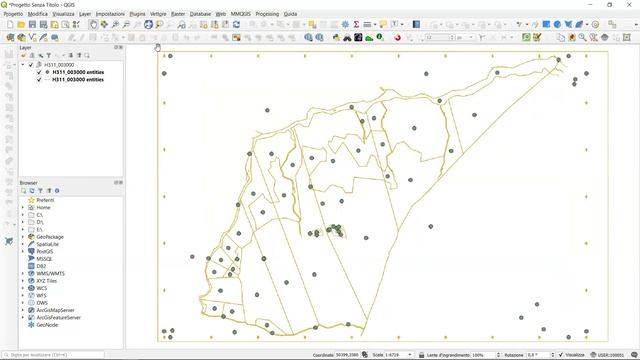
Task: Select the Zoom Out magnifier tool
Action: pos(127,24)
